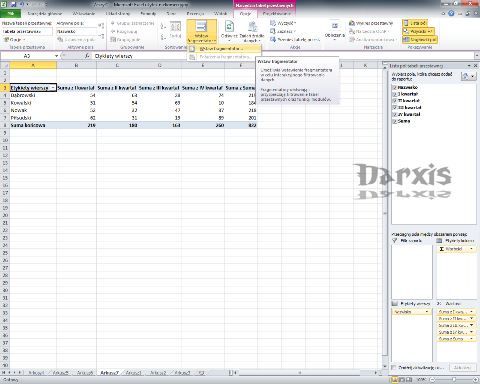
Task: Click the Ustawienia pola icon
Action: (x=60, y=39)
